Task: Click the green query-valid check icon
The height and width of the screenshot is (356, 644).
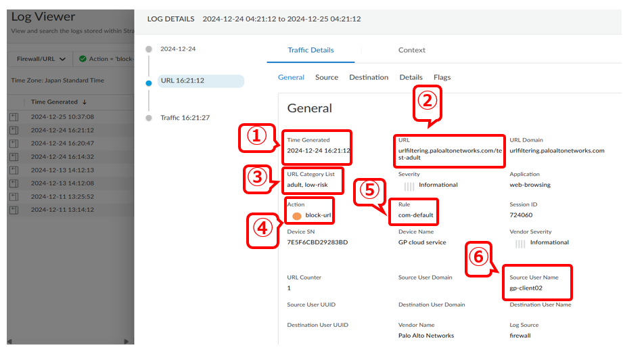Action: (x=83, y=59)
